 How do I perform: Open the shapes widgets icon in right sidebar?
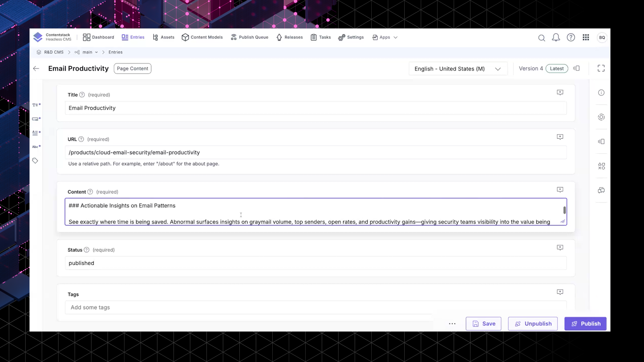click(x=601, y=166)
